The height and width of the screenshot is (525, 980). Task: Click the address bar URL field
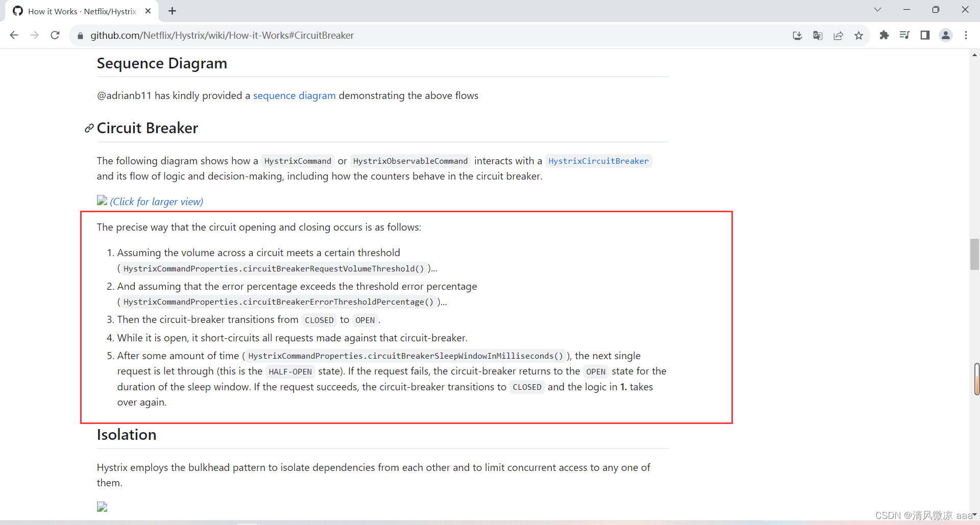(434, 35)
